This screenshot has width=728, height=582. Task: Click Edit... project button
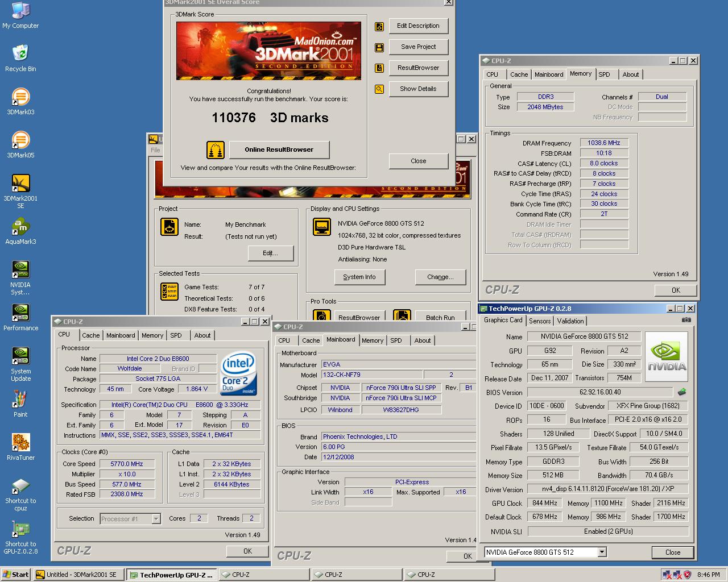click(270, 253)
